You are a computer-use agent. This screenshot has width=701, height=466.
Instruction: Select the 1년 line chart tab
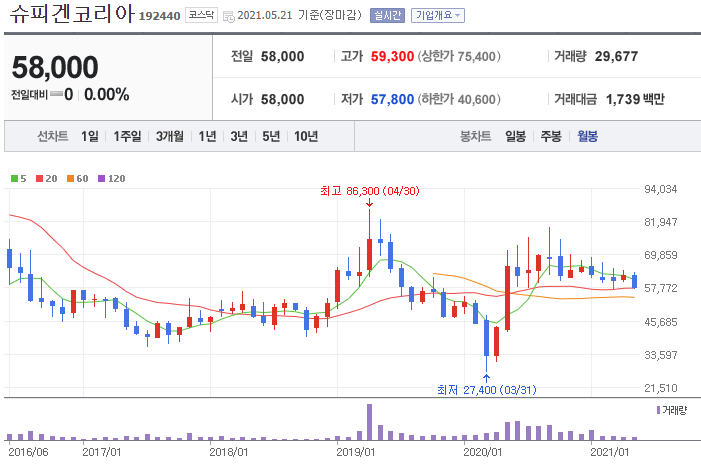point(207,136)
